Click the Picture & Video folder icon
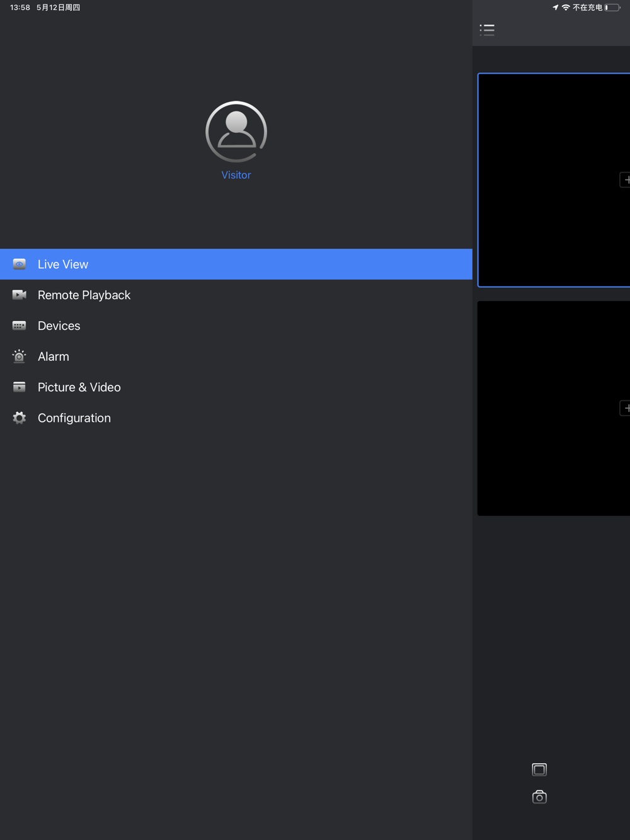The image size is (630, 840). (20, 387)
